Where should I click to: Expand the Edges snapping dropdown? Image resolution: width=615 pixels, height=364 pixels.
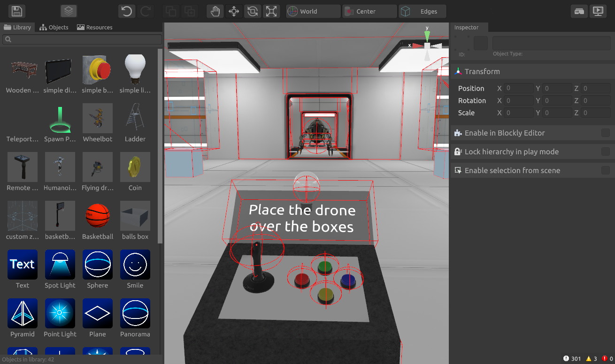(x=423, y=11)
